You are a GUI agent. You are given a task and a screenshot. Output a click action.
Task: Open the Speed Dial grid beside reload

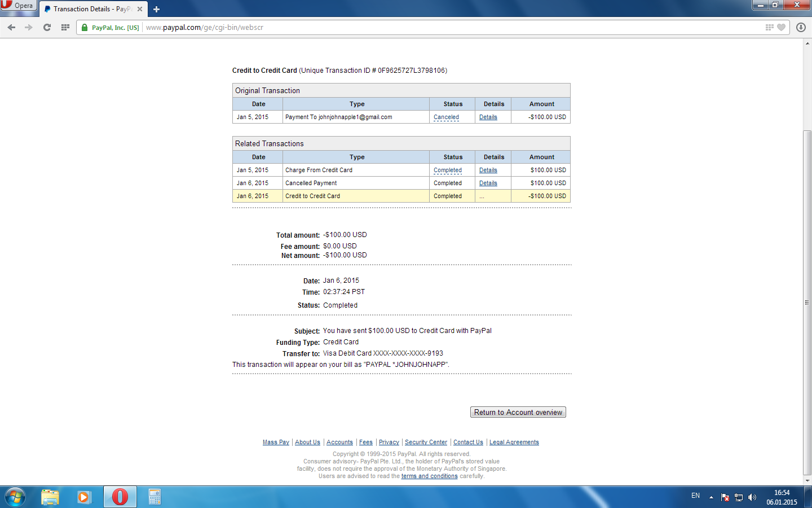[65, 27]
